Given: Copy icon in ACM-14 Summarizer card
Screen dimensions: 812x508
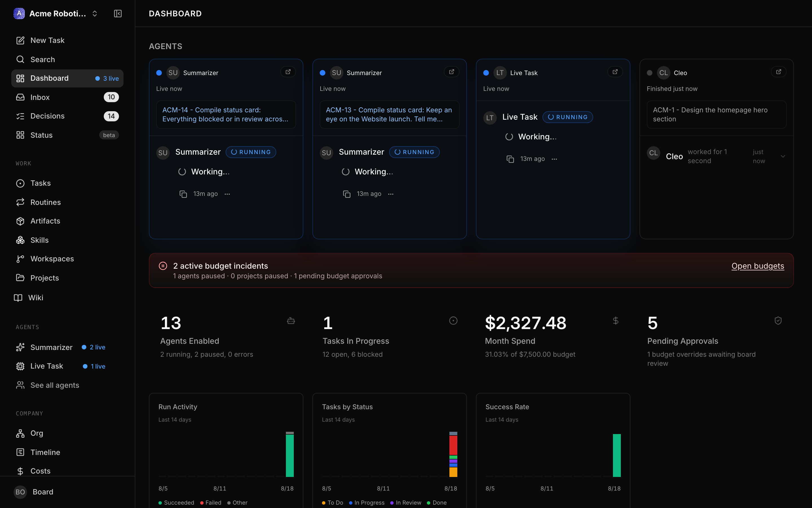Looking at the screenshot, I should (x=183, y=194).
